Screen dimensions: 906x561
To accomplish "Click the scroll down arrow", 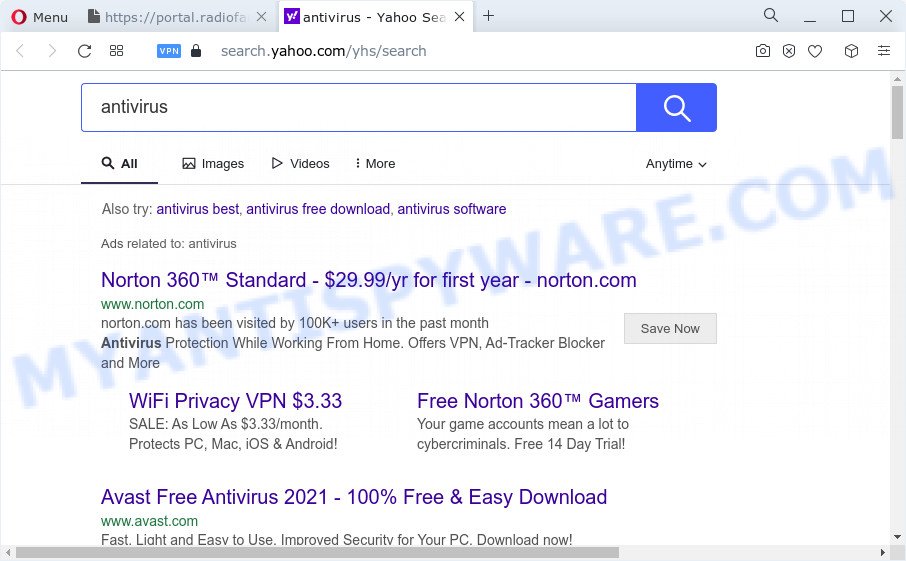I will (x=897, y=538).
